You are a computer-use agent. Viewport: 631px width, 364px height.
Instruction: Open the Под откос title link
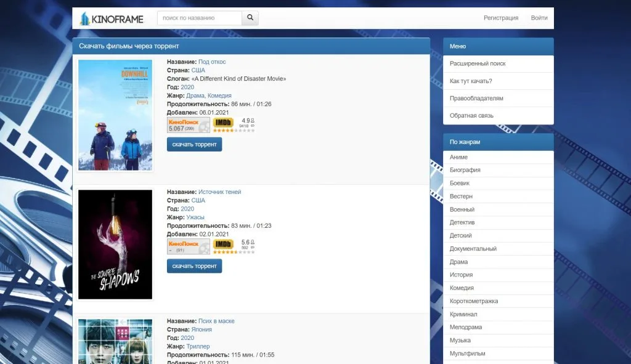[x=212, y=62]
